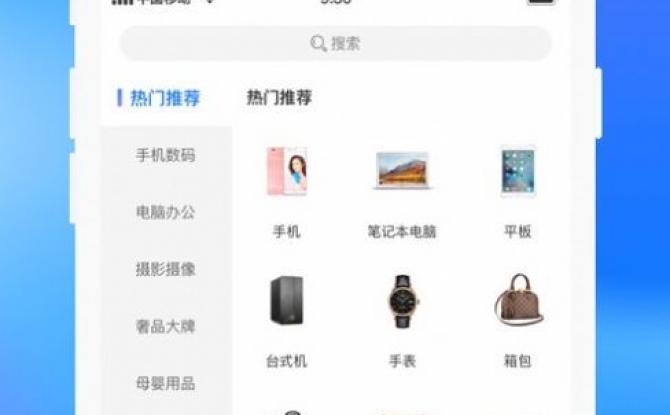Select the 笔记本电脑 laptop icon
The image size is (670, 415).
[402, 171]
